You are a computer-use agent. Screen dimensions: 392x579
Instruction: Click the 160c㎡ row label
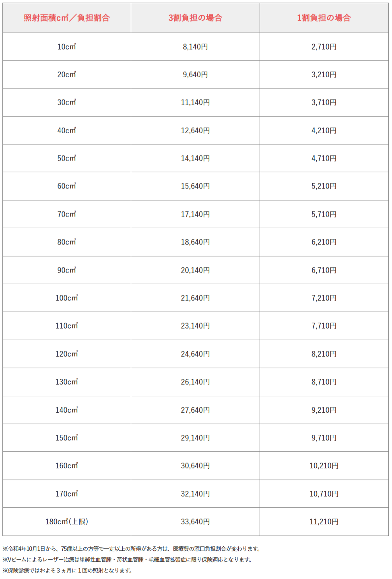67,465
